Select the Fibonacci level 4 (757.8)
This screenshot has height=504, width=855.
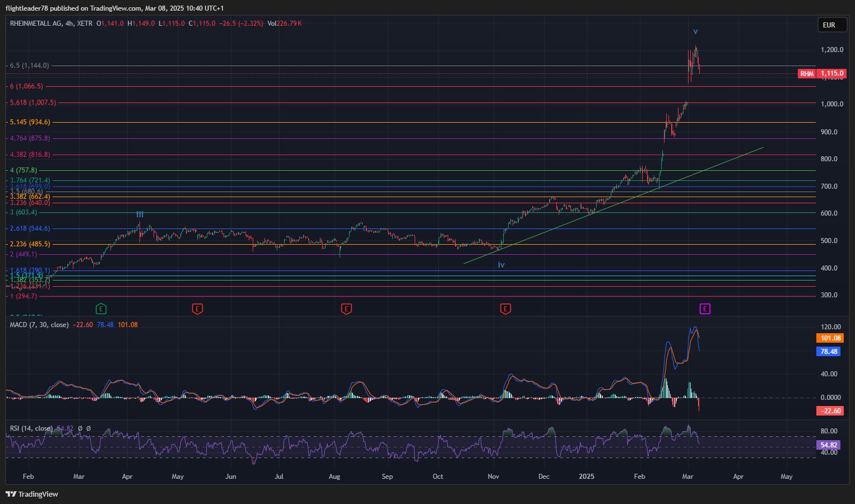[x=24, y=170]
